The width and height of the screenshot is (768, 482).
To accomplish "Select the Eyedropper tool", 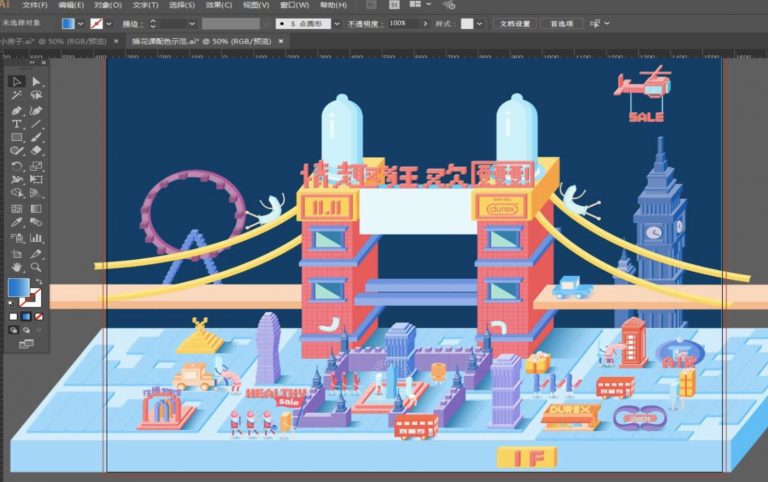I will [x=17, y=222].
